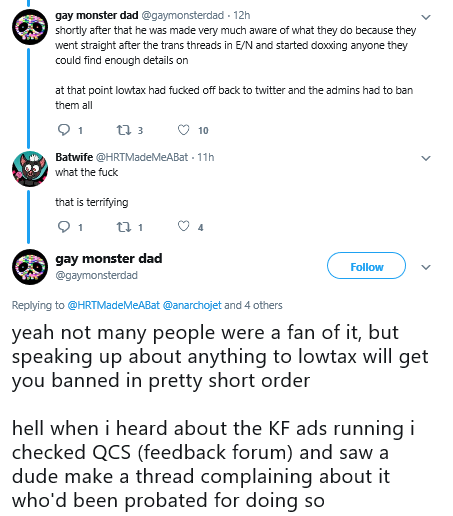Image resolution: width=453 pixels, height=516 pixels.
Task: Open chevron menu on Batwife's tweet
Action: pyautogui.click(x=426, y=158)
